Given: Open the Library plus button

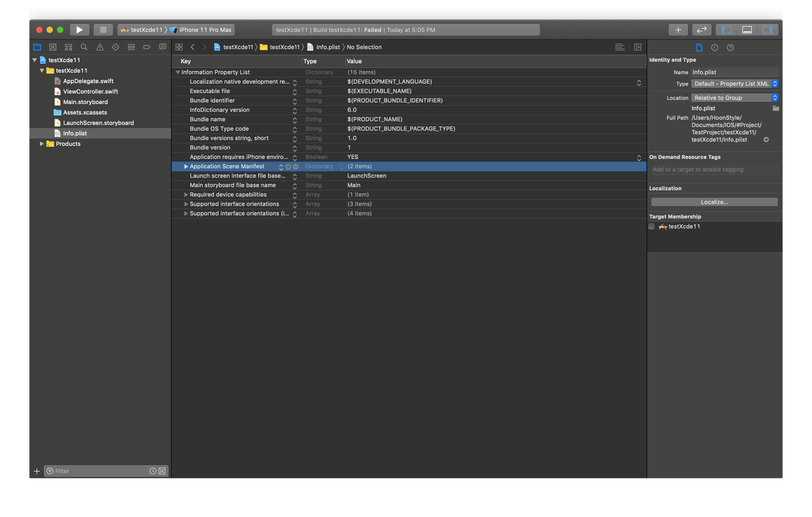Looking at the screenshot, I should point(678,30).
